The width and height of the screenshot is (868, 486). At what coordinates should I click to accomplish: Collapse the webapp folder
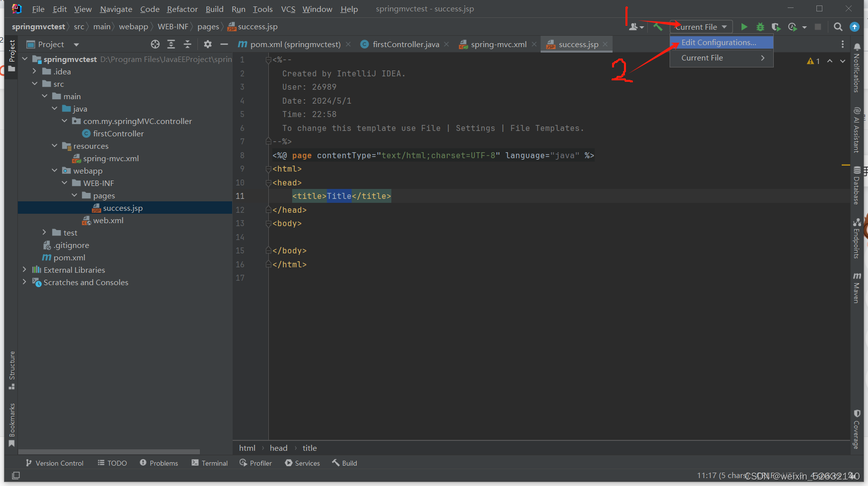click(x=55, y=171)
